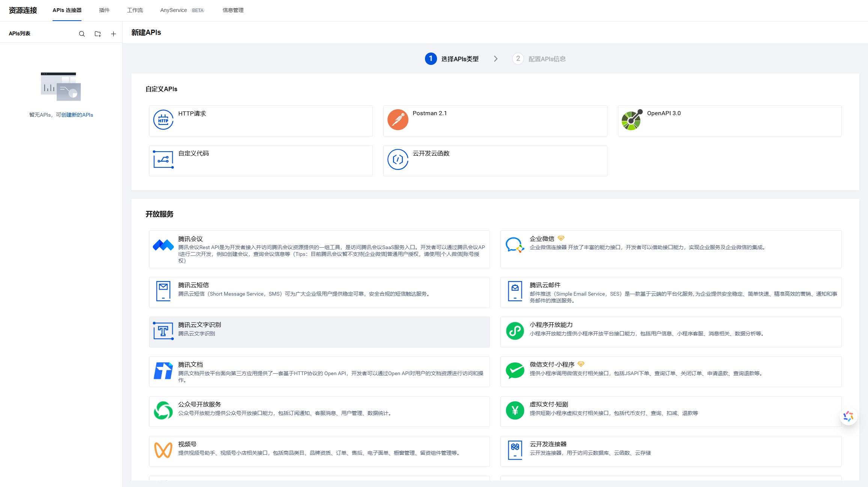Select the OpenAPI 3.0 icon

632,120
